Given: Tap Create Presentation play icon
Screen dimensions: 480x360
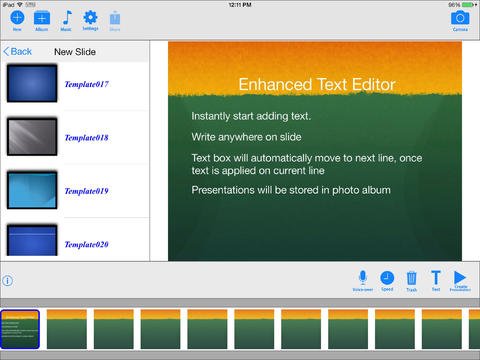Looking at the screenshot, I should tap(460, 277).
